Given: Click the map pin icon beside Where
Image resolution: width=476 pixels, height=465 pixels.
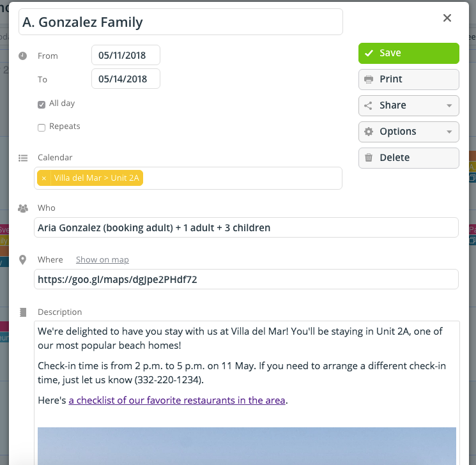Looking at the screenshot, I should click(23, 260).
